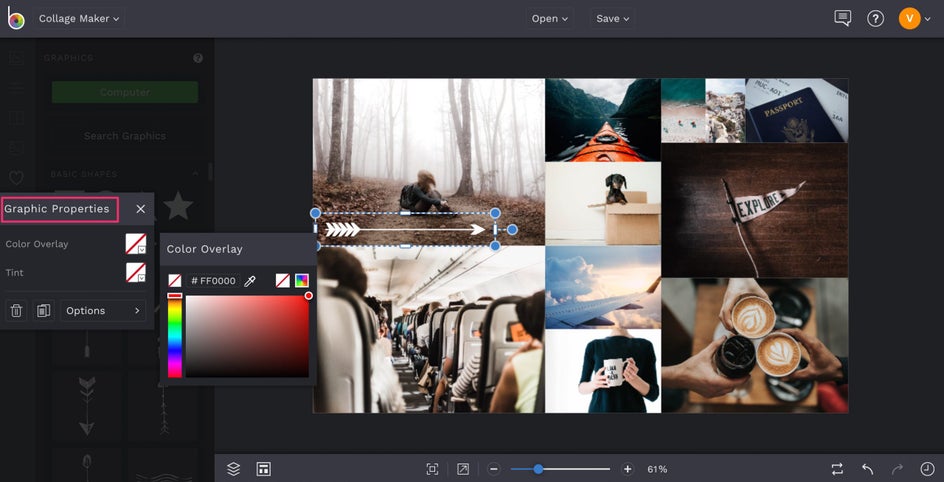Click the hex color field FF0000
The width and height of the screenshot is (944, 482).
pos(213,281)
